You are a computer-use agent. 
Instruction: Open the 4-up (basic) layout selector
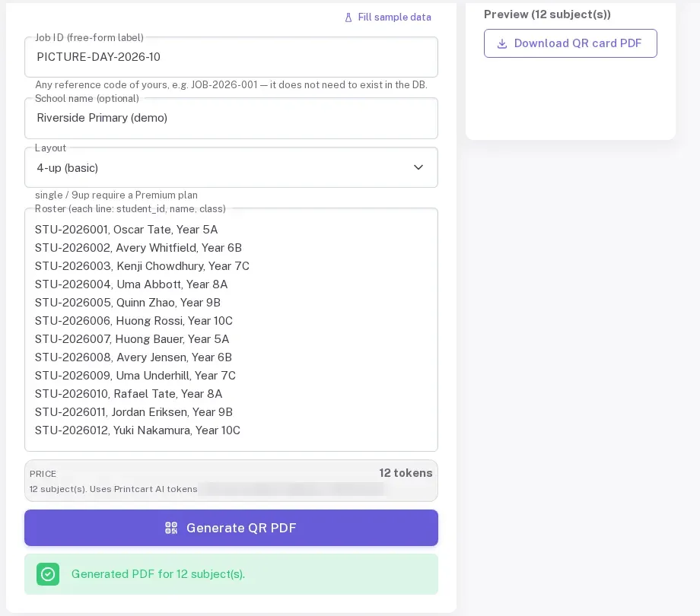tap(231, 168)
